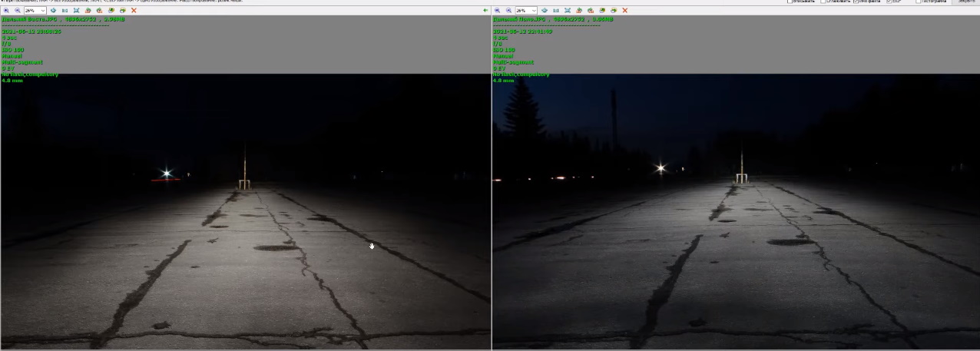Click the red X in left pane toolbar
Image resolution: width=980 pixels, height=351 pixels.
[x=134, y=10]
